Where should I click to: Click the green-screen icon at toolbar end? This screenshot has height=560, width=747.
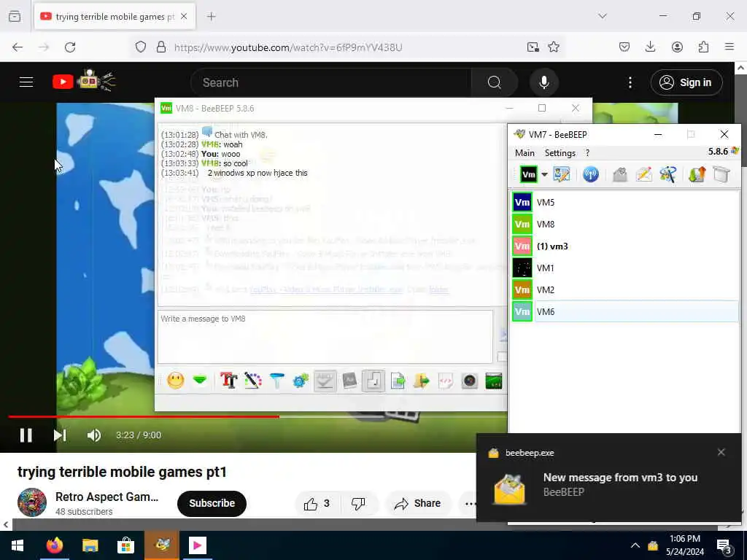pyautogui.click(x=494, y=381)
